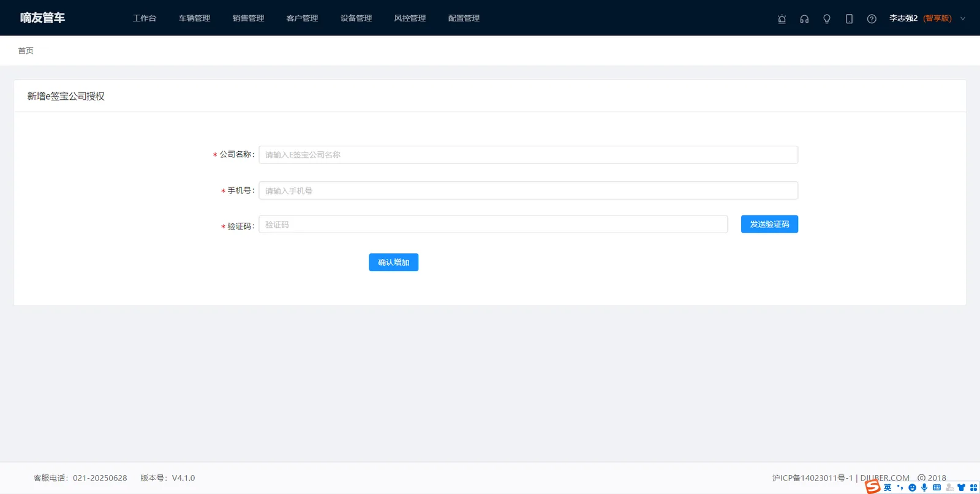Click the 客服电话：021-20250628 footer text
This screenshot has width=980, height=494.
coord(80,478)
